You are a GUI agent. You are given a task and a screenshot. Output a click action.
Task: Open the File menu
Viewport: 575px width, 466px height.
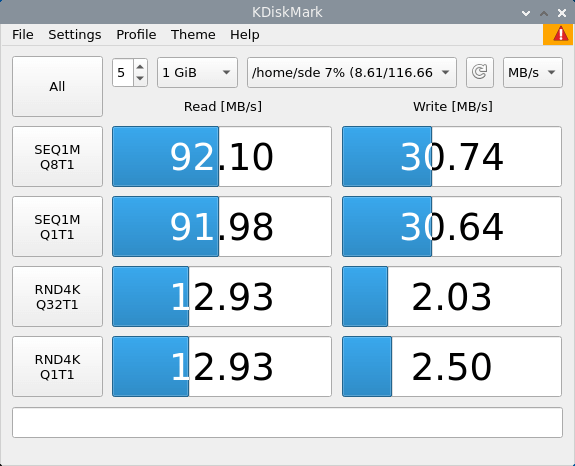[23, 34]
